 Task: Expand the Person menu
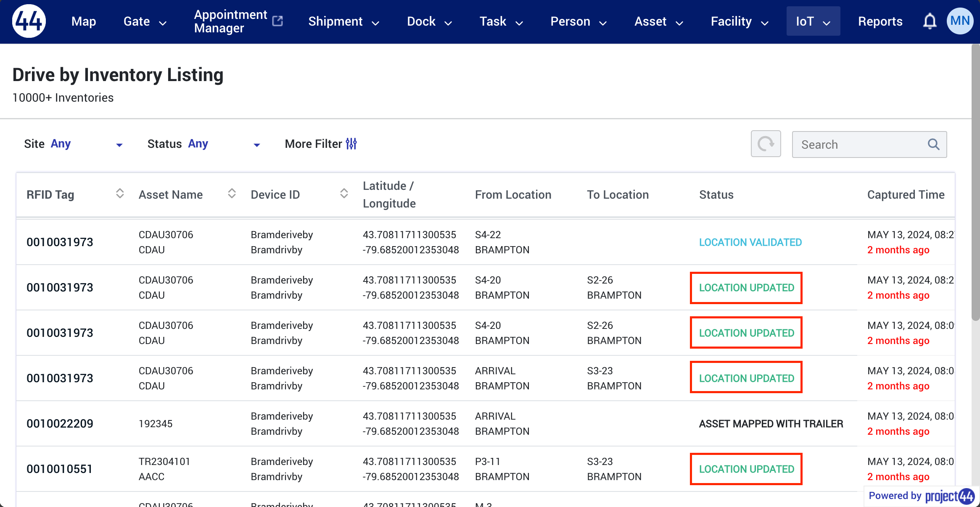point(578,21)
